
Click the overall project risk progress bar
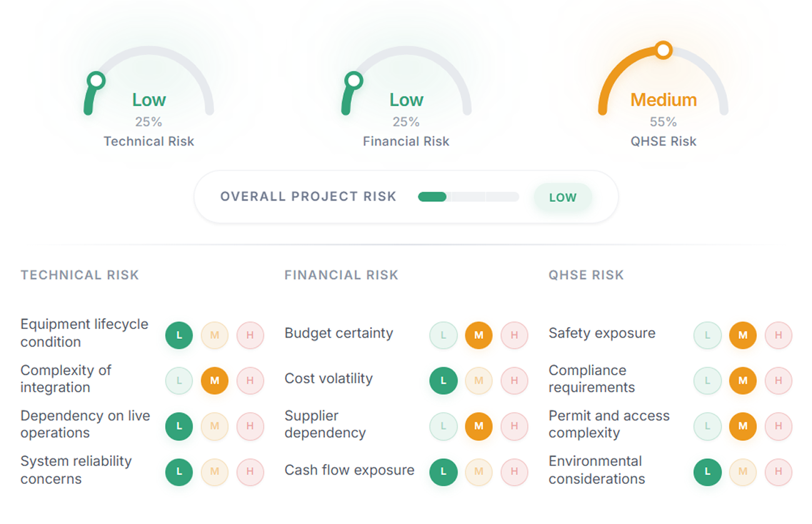tap(468, 196)
